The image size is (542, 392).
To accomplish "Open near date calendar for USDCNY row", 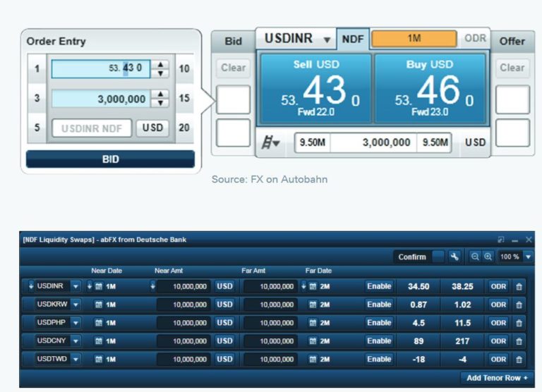I will click(99, 341).
